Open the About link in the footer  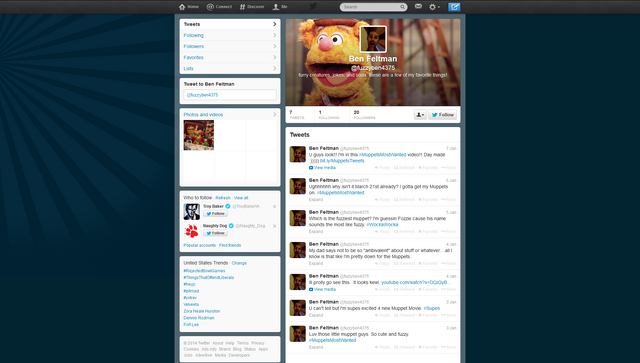[218, 343]
